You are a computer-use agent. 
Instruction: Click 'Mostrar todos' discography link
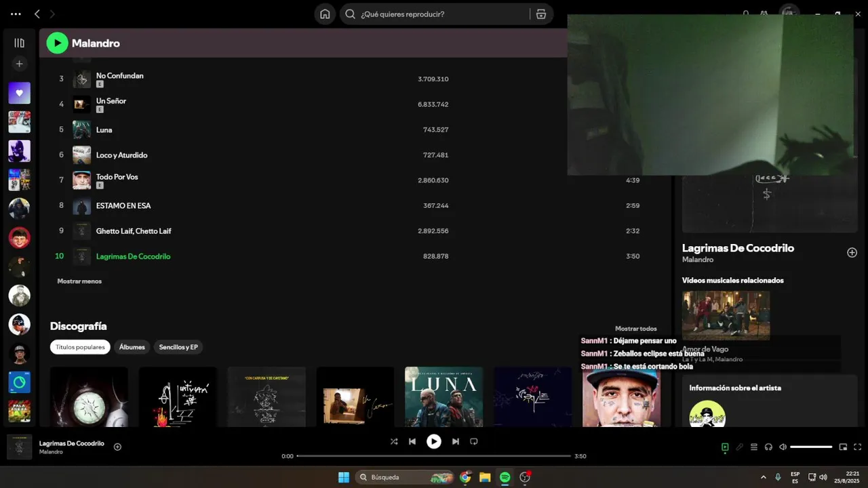point(635,329)
